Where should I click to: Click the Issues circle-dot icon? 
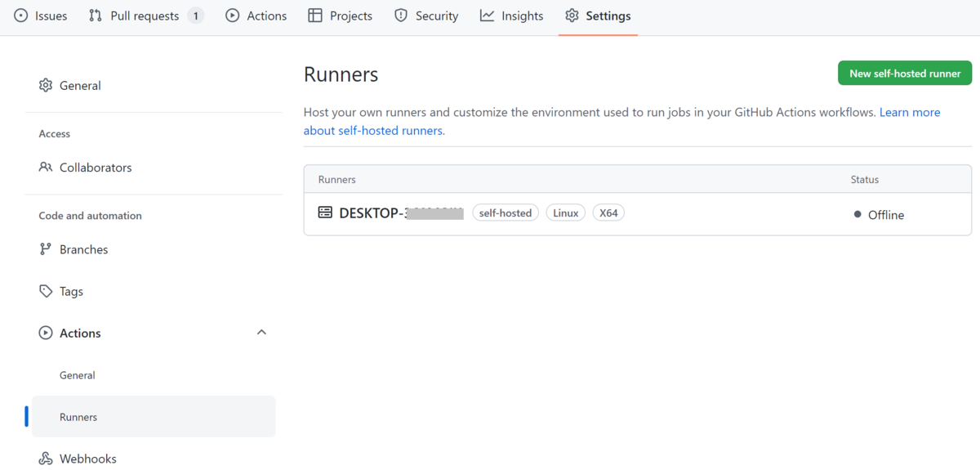click(21, 16)
